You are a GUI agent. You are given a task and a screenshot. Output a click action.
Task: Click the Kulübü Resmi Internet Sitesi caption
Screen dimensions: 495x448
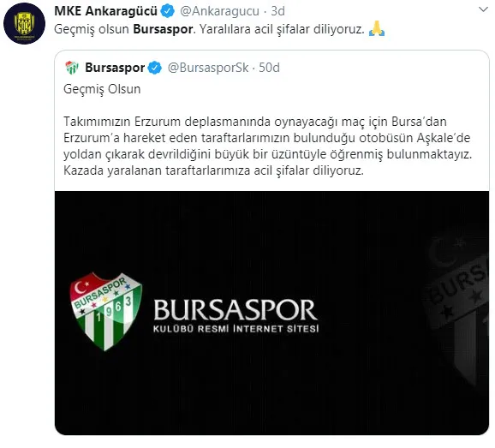(x=236, y=329)
